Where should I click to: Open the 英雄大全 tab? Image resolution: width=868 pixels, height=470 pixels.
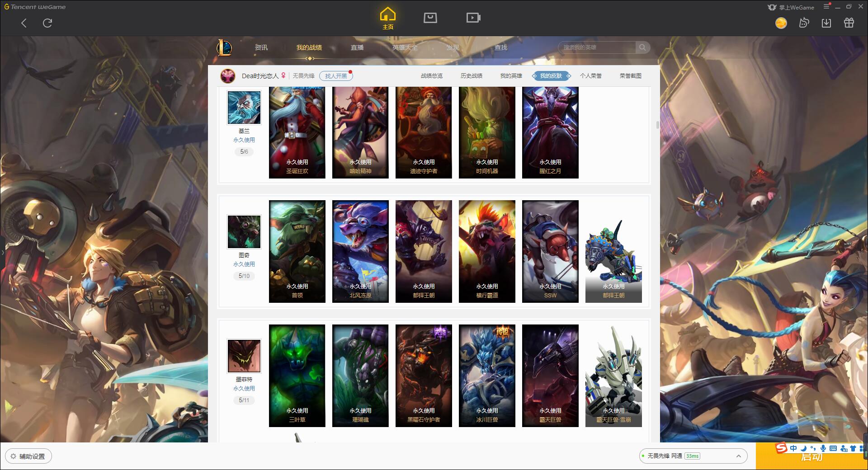(405, 47)
